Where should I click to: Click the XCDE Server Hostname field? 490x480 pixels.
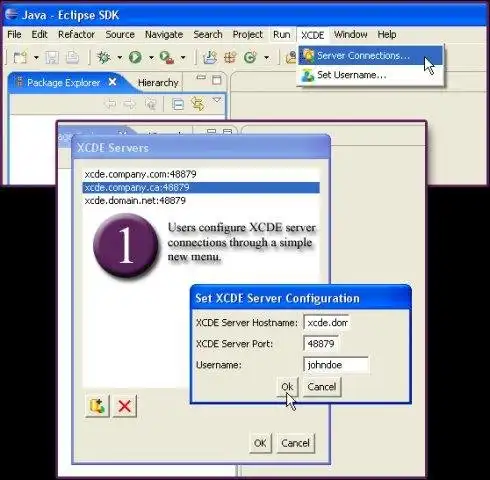[327, 323]
